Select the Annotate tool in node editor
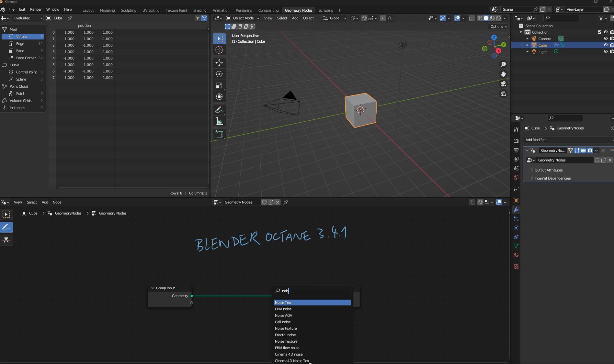The height and width of the screenshot is (364, 614). coord(6,227)
